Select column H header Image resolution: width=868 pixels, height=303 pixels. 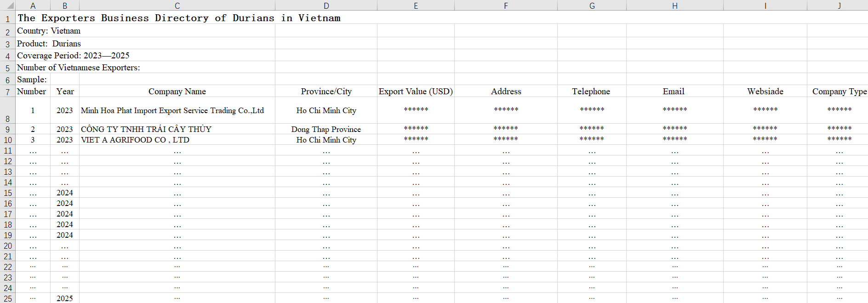click(674, 6)
